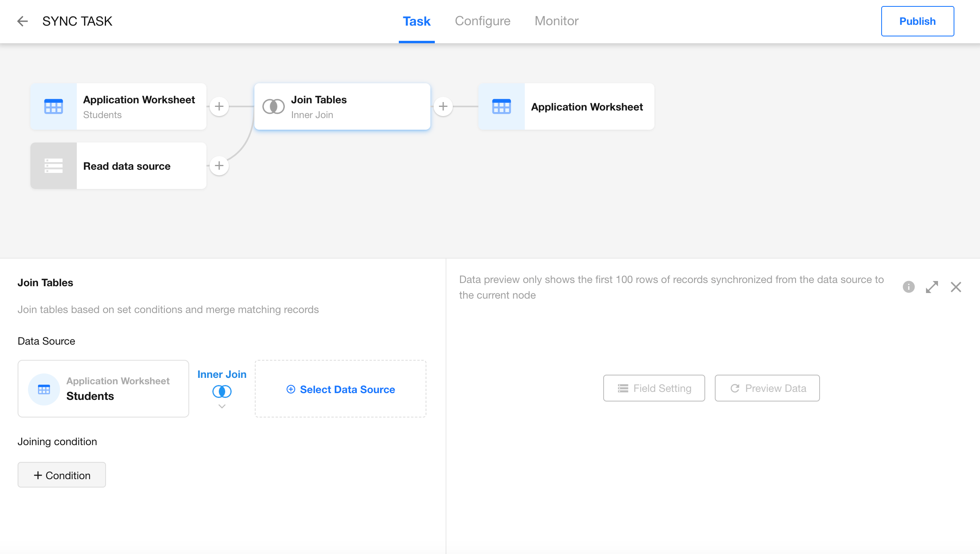Open the Monitor tab
Screen dimensions: 980x554
(x=556, y=21)
